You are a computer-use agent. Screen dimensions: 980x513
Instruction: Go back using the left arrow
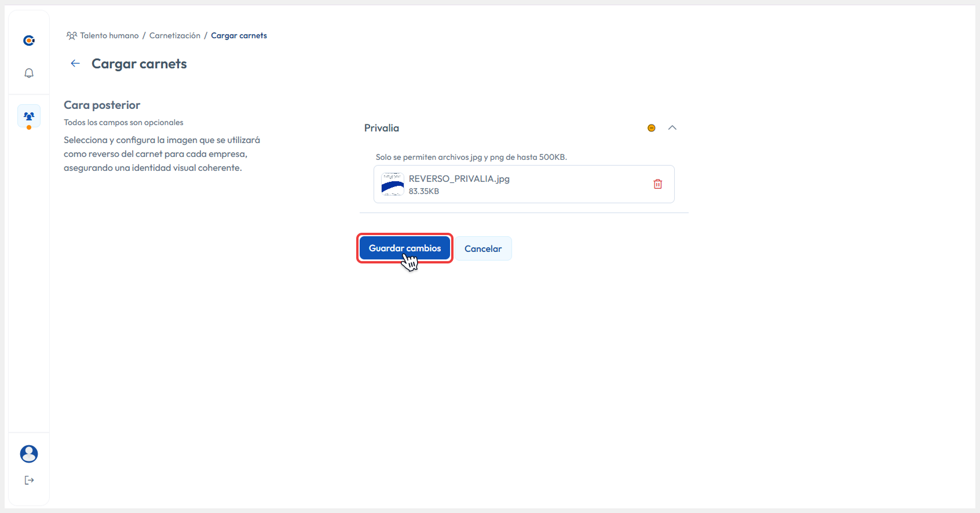[75, 64]
